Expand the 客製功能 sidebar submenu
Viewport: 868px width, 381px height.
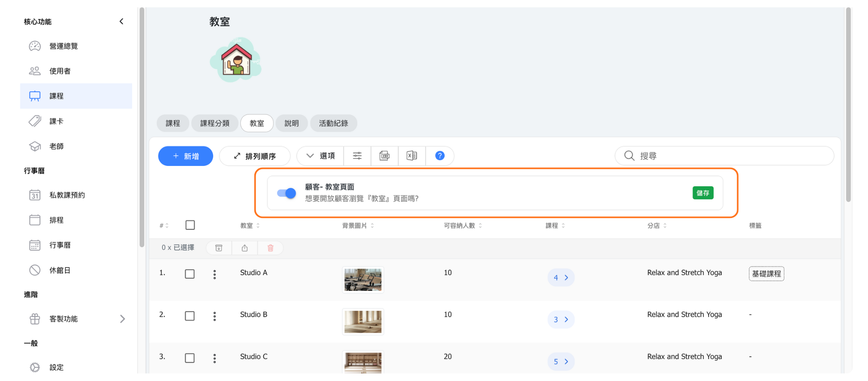122,319
